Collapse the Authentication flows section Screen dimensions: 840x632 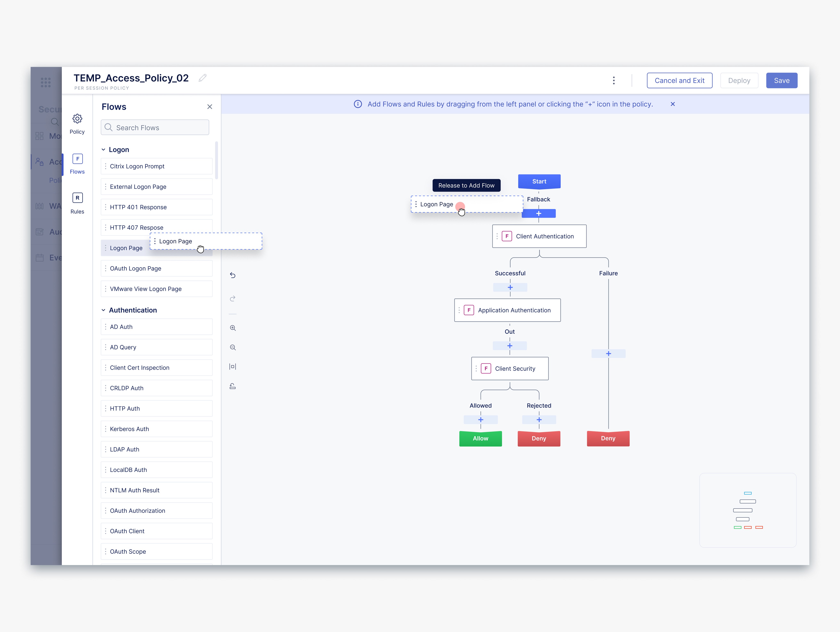tap(103, 310)
